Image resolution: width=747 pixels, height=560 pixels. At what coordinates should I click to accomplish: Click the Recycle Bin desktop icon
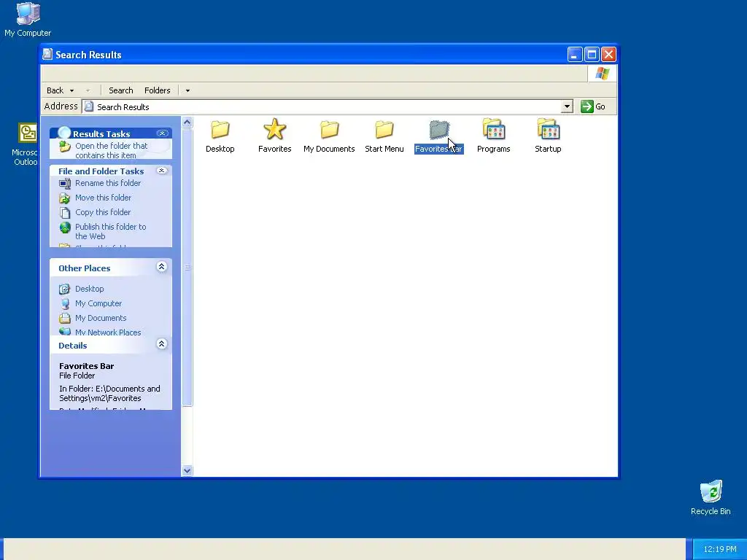point(711,491)
